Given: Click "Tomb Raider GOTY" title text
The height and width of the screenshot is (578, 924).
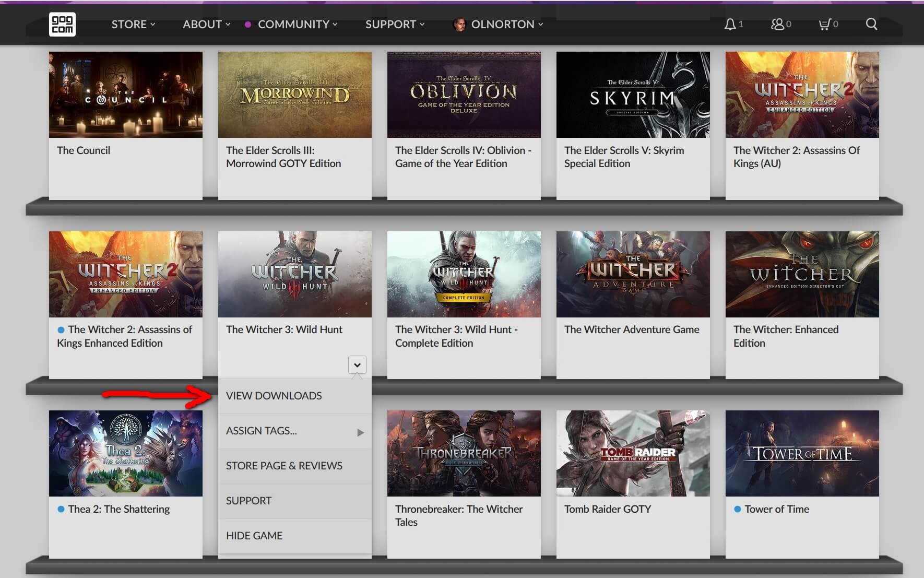Looking at the screenshot, I should 608,509.
